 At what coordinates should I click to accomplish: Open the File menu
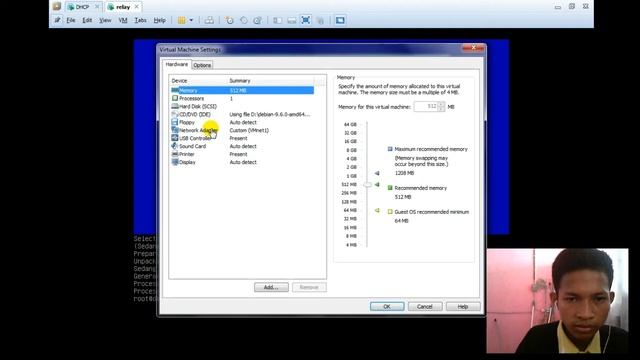[71, 20]
